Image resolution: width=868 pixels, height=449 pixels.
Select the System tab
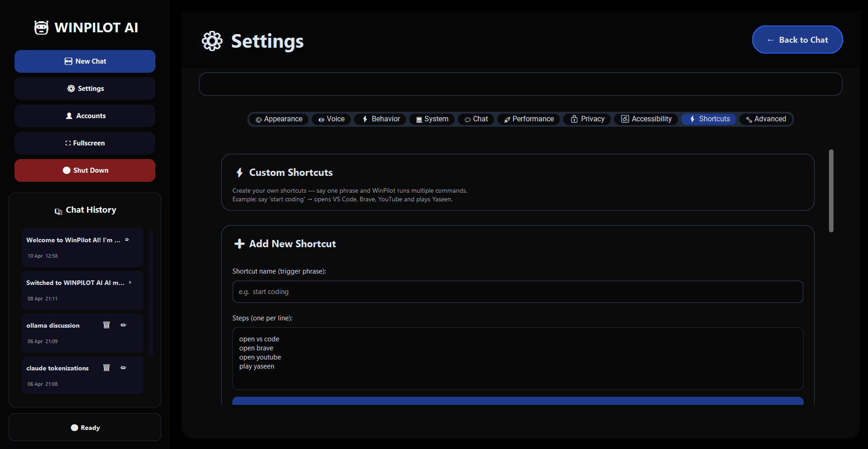pyautogui.click(x=432, y=119)
